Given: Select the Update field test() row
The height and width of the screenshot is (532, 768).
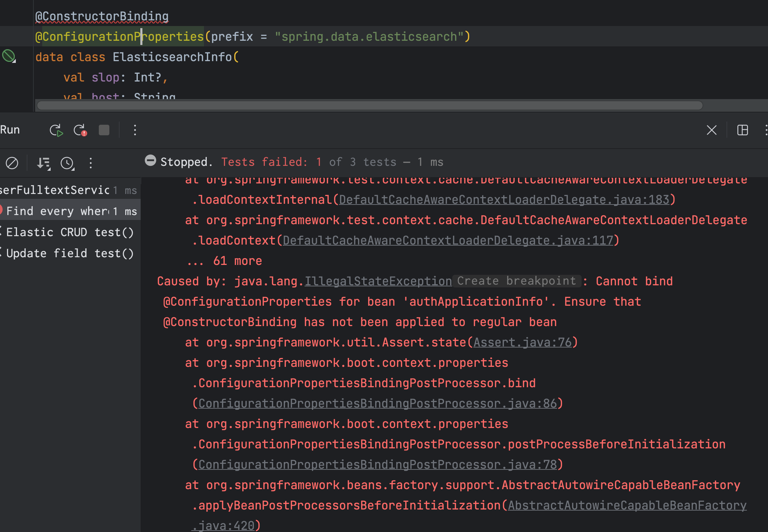Looking at the screenshot, I should 70,253.
